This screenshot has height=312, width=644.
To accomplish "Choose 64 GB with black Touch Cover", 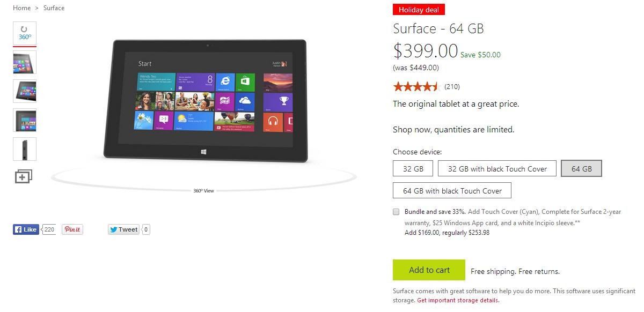I will tap(452, 190).
